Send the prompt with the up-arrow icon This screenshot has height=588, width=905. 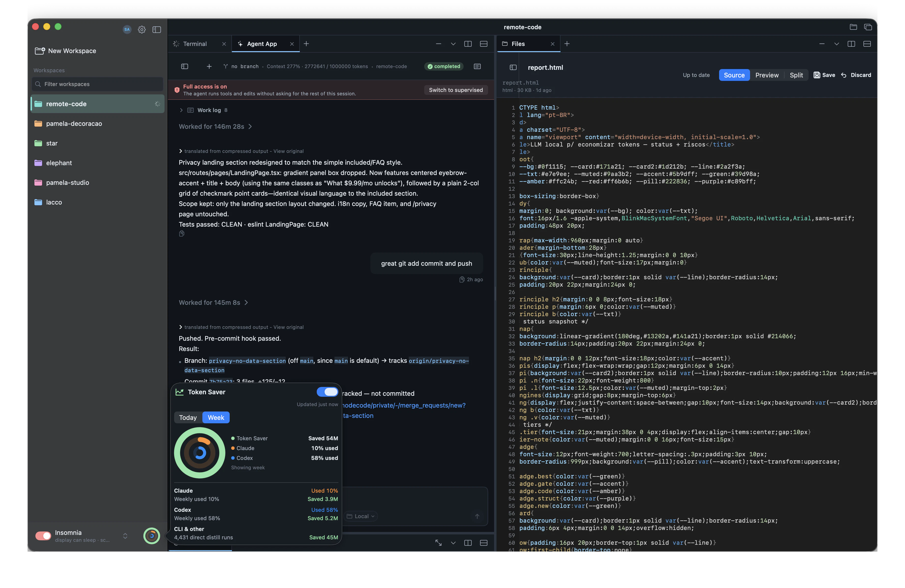point(477,516)
